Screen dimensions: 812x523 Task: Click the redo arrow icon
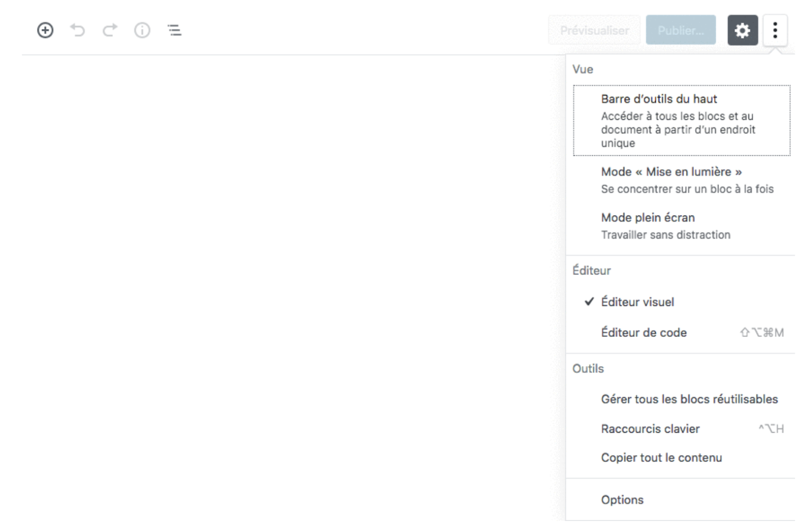110,30
